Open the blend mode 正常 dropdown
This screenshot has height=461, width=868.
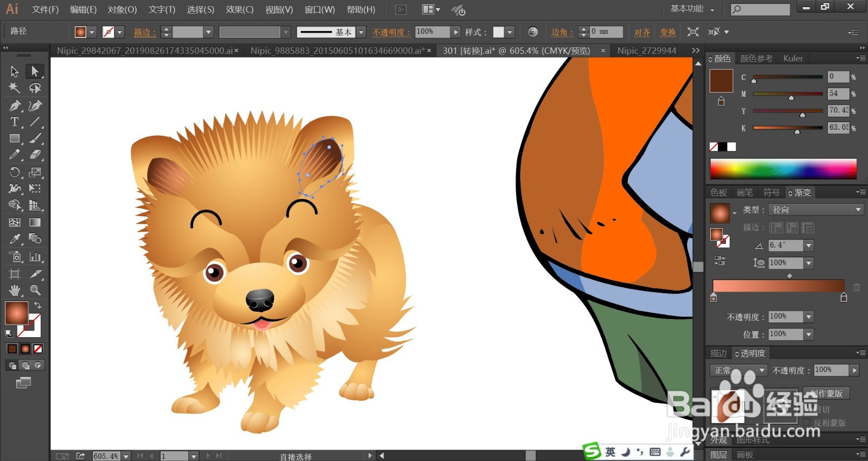tap(738, 370)
